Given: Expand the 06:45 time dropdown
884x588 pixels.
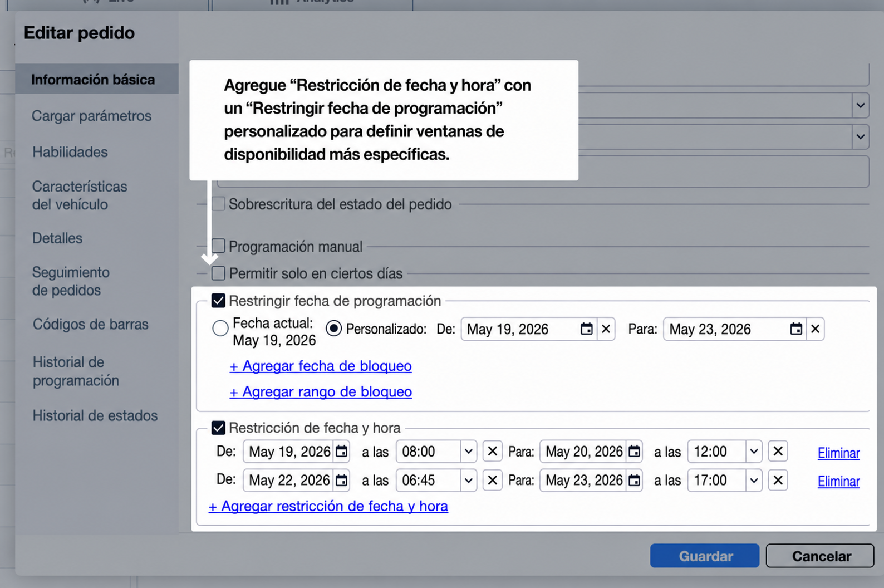Looking at the screenshot, I should (469, 480).
